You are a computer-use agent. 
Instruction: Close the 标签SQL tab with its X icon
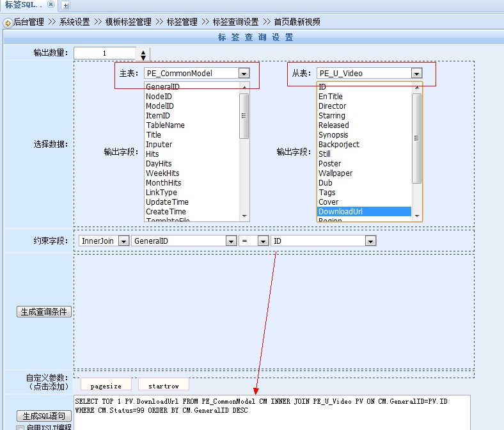(x=51, y=4)
